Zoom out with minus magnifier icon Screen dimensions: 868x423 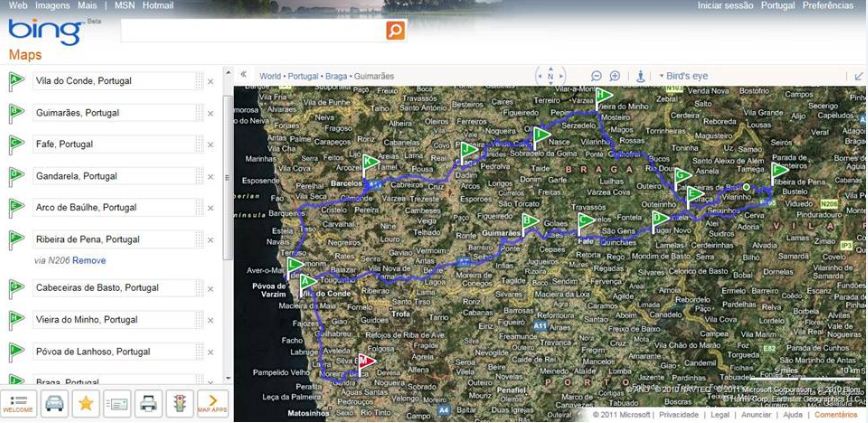point(597,76)
